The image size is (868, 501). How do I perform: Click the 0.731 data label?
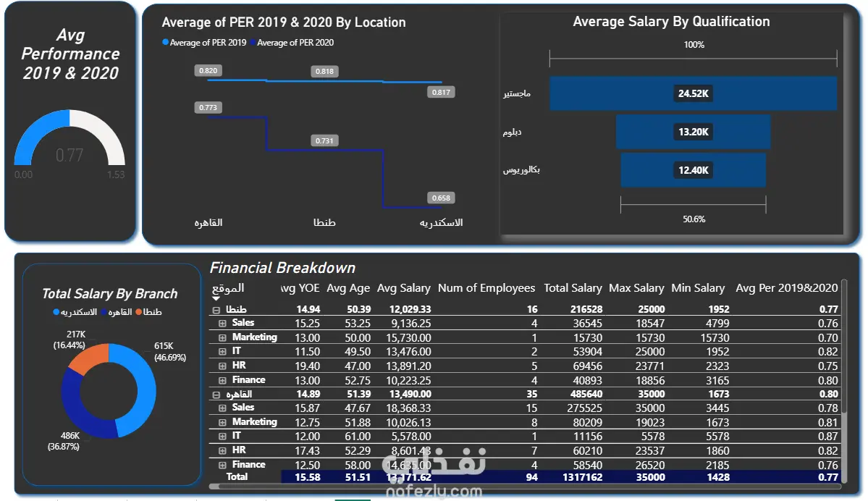click(324, 140)
